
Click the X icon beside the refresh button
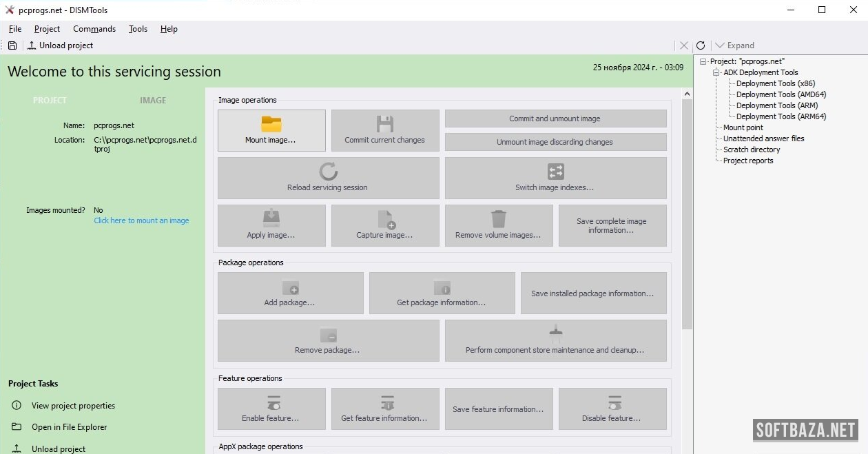point(683,45)
